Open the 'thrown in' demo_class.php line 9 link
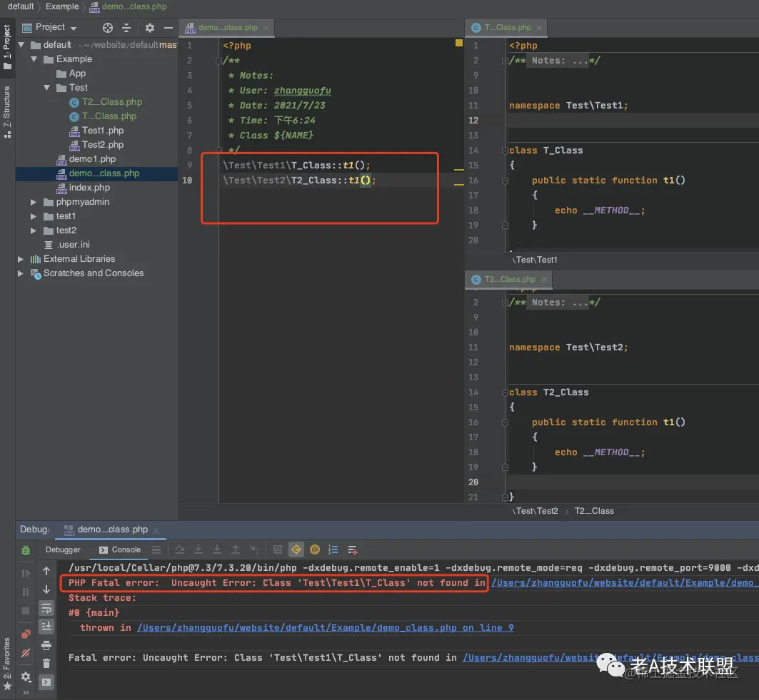This screenshot has height=700, width=759. 326,628
